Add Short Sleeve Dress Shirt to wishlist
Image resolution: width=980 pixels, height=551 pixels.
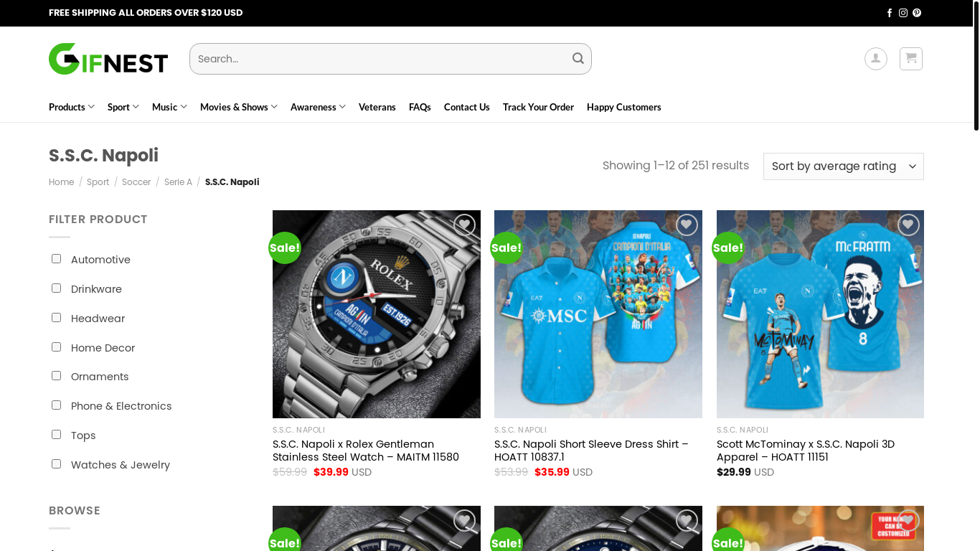[687, 225]
